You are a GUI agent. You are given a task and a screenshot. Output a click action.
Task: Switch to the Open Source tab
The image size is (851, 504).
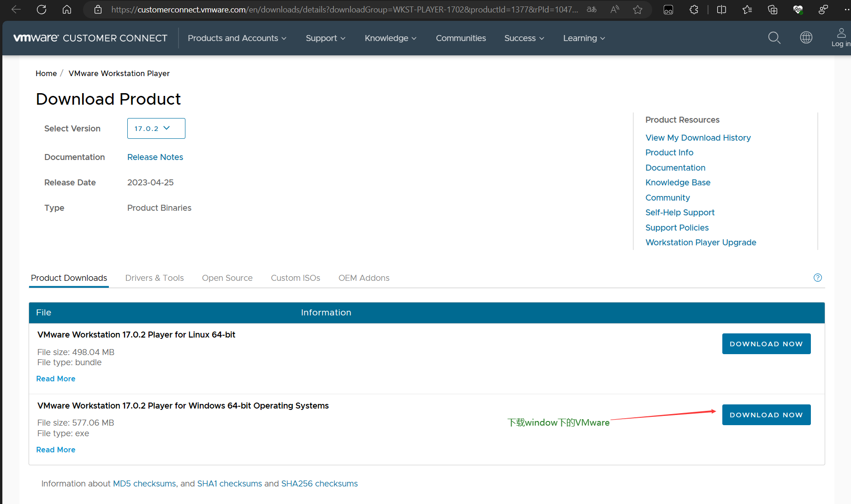coord(227,278)
